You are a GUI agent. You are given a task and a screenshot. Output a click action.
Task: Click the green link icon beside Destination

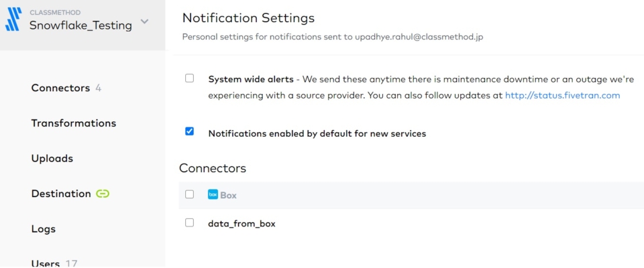tap(103, 194)
